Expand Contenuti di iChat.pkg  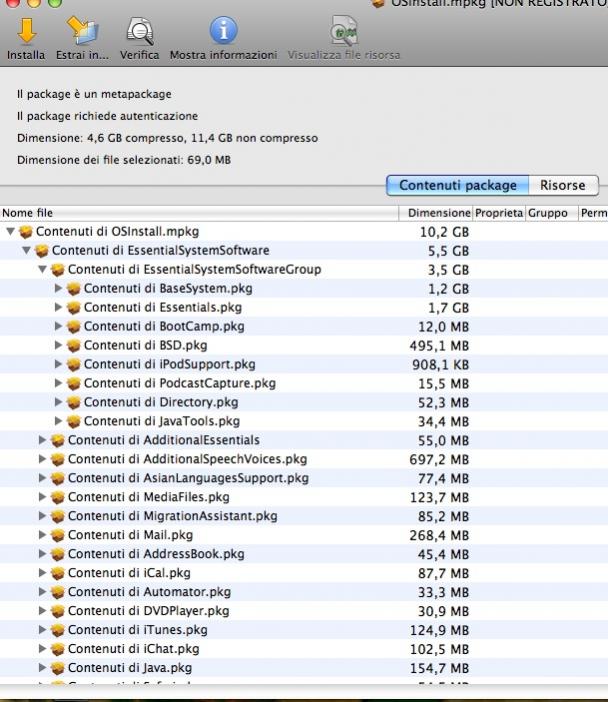coord(42,648)
